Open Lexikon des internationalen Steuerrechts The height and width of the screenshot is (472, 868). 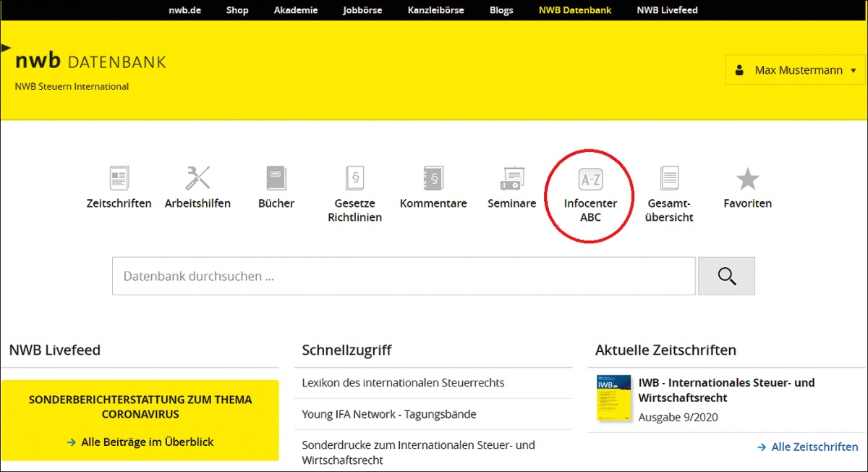(403, 382)
